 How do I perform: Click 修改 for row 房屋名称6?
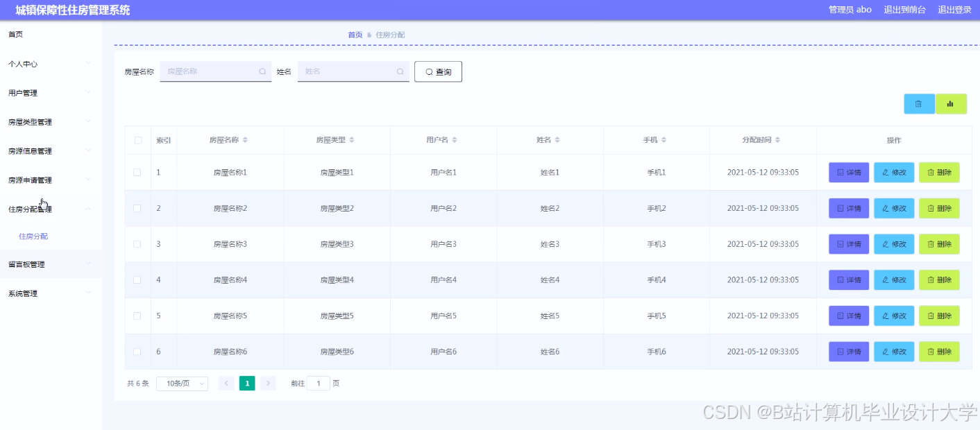[x=894, y=352]
